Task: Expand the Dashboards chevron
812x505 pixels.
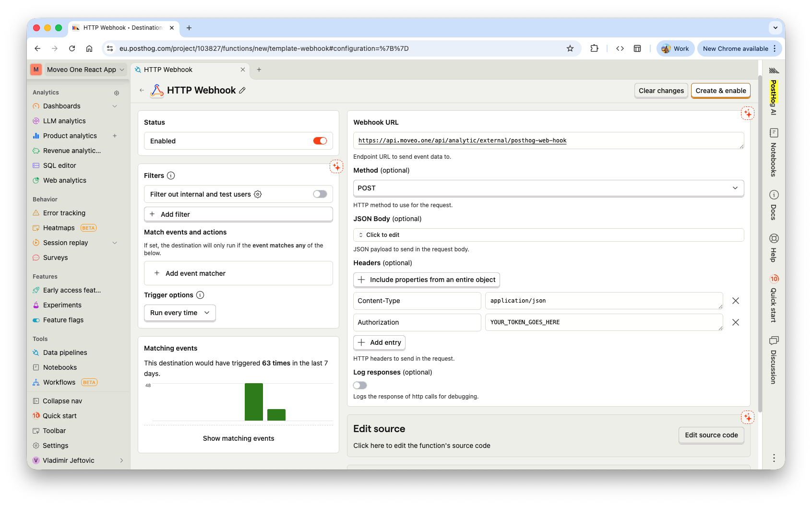Action: click(115, 106)
